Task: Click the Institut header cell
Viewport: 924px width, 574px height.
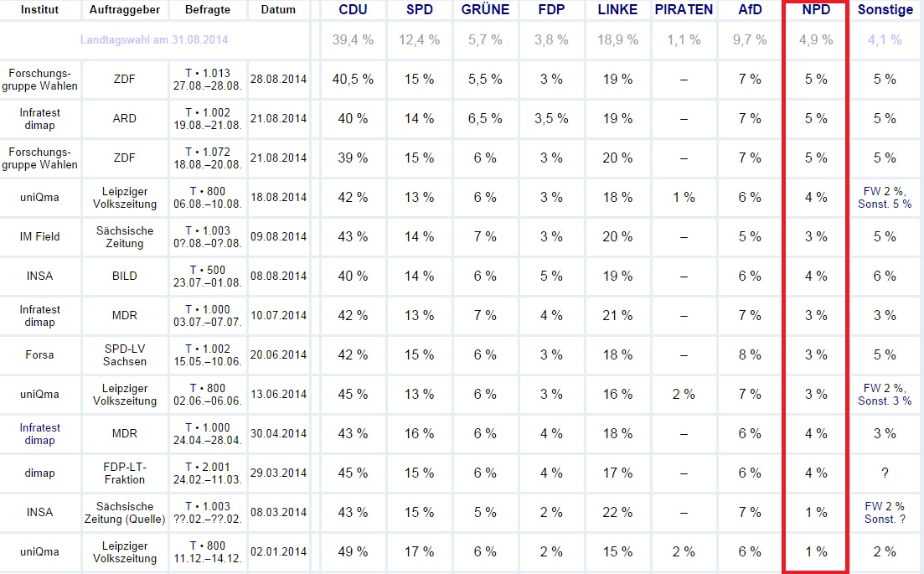Action: point(39,10)
